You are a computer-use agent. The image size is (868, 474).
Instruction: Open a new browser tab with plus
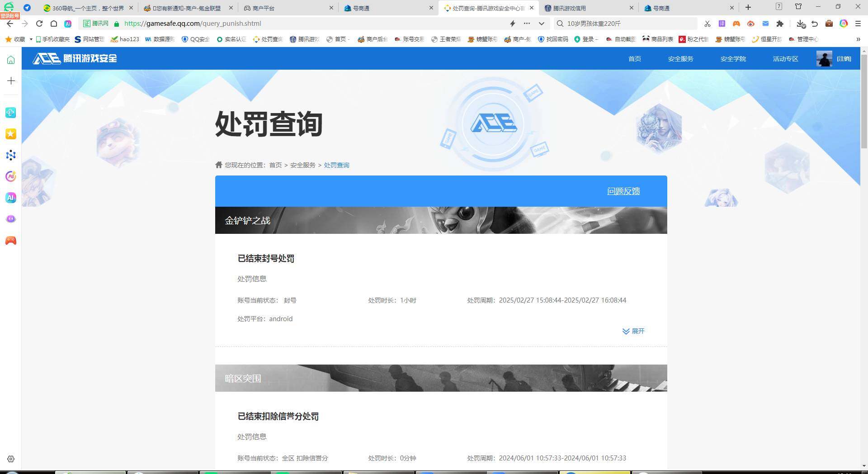point(748,7)
